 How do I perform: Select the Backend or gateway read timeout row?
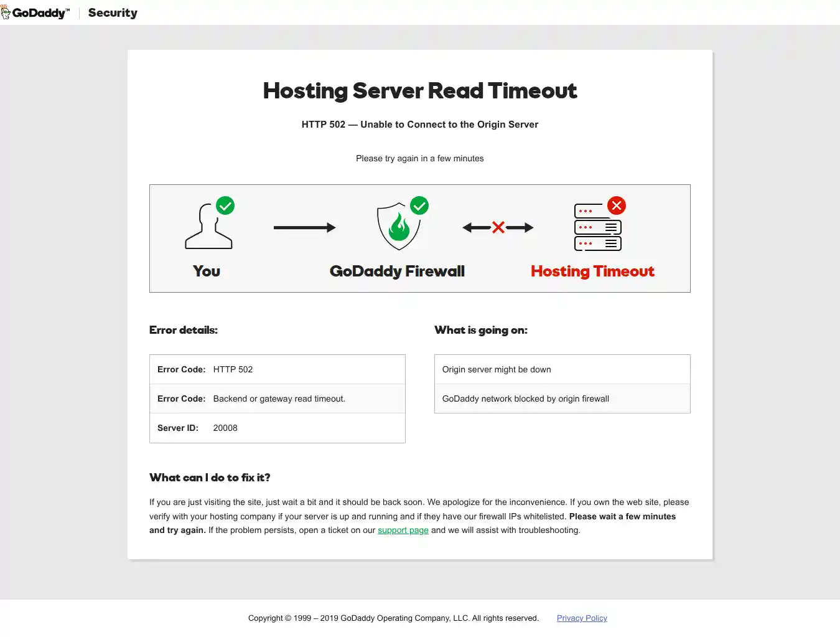(278, 399)
